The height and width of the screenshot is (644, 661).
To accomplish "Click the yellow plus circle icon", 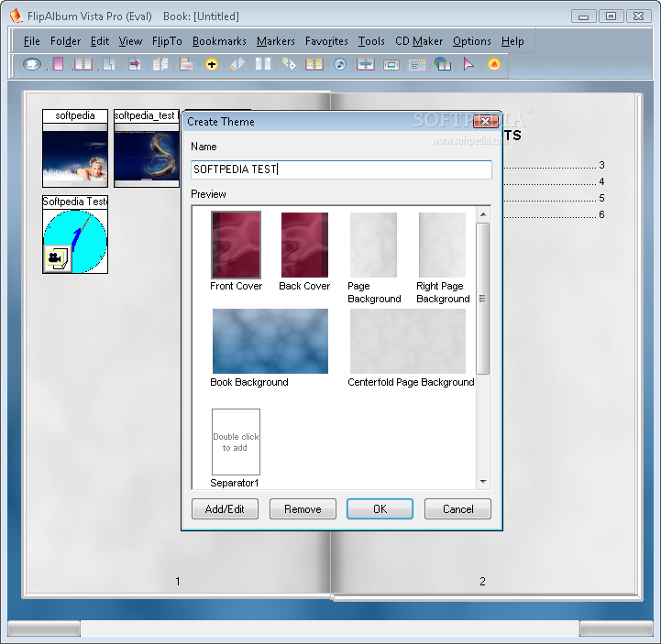I will 212,64.
